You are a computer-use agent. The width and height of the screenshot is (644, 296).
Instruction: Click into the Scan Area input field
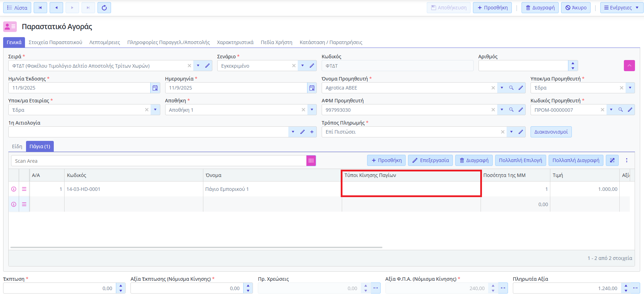point(158,161)
